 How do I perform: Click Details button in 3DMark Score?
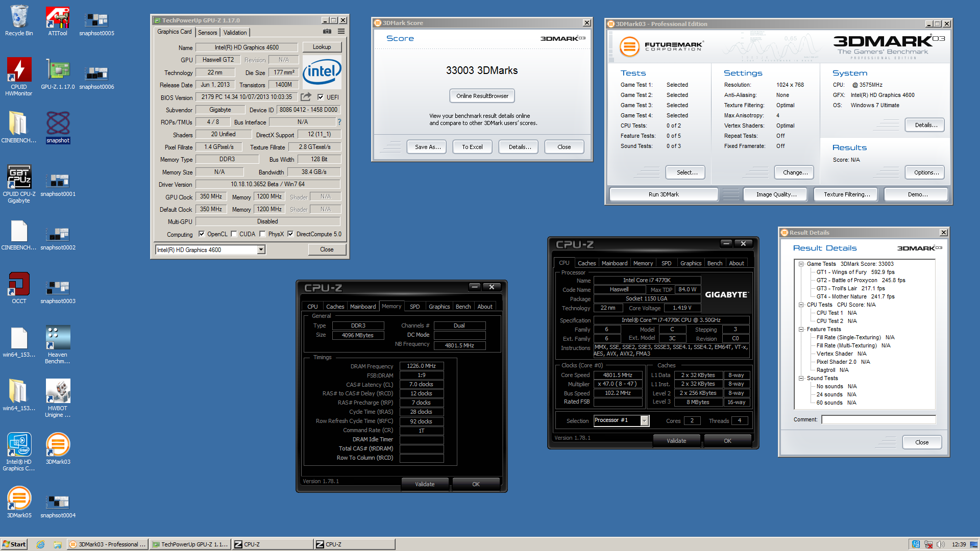[x=519, y=147]
